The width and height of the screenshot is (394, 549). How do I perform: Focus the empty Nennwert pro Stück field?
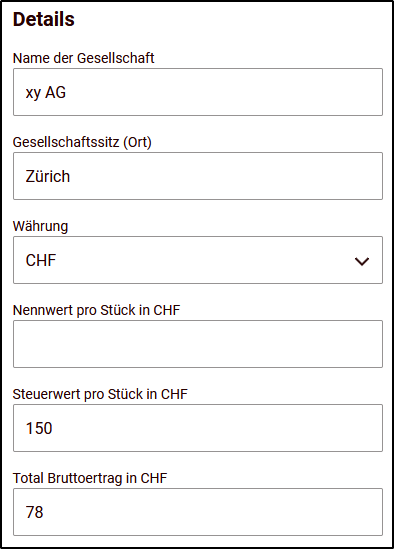(x=198, y=344)
